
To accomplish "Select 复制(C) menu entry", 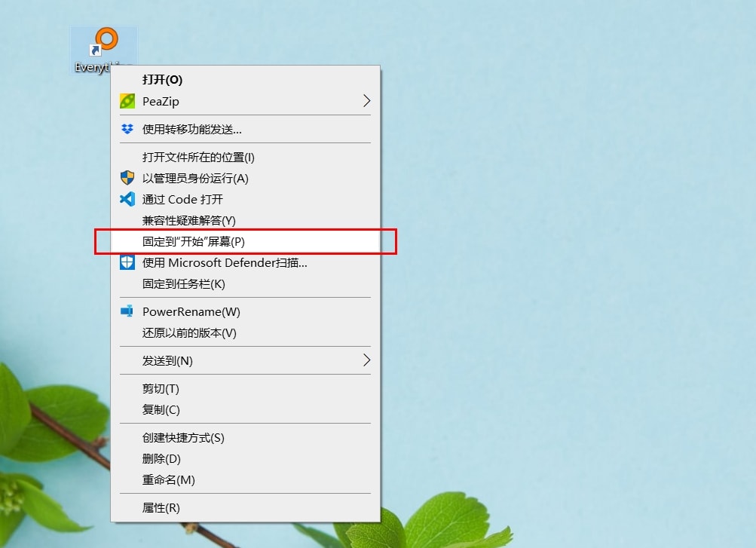I will (246, 409).
